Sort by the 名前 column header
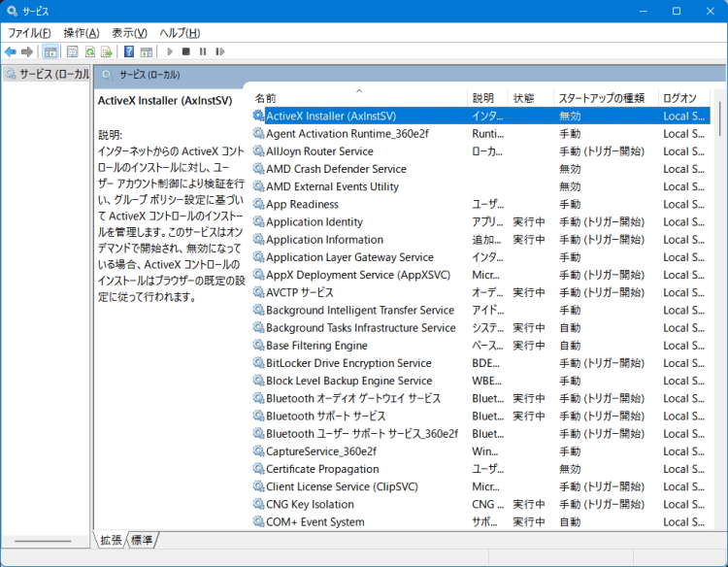The width and height of the screenshot is (728, 567). point(360,97)
